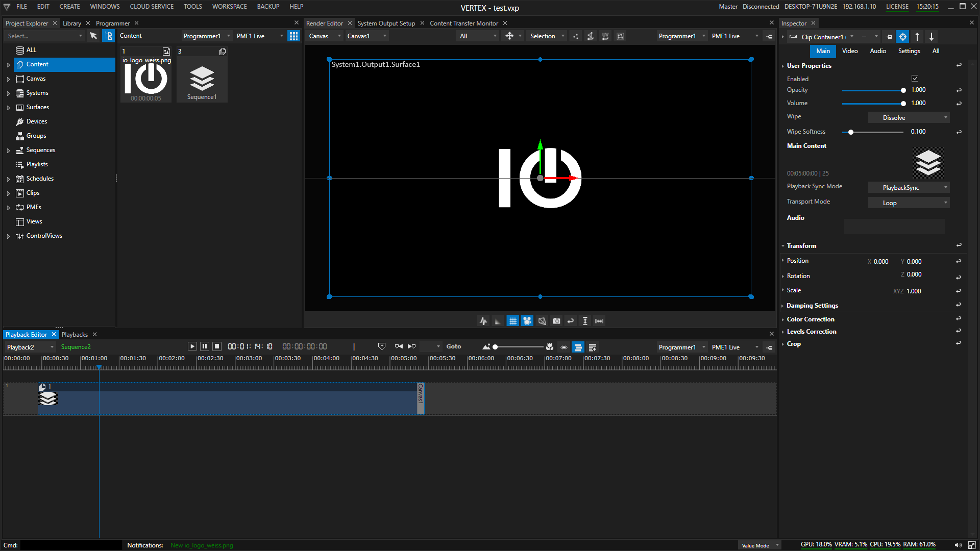Click the wireframe perspective icon under render view
Viewport: 980px width, 551px height.
point(542,321)
